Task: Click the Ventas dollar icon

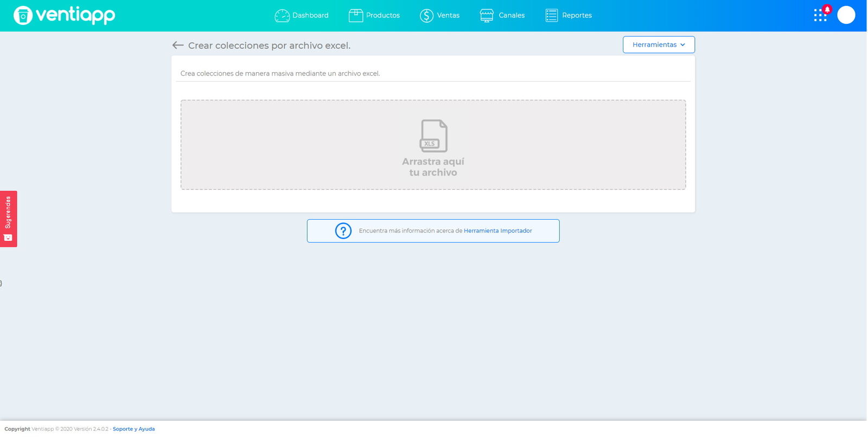Action: [x=427, y=16]
